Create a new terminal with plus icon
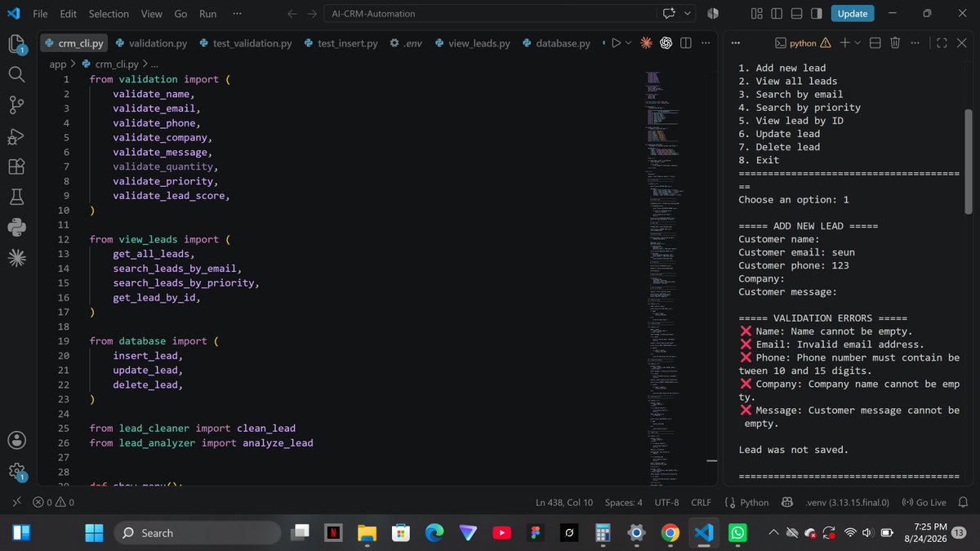980x551 pixels. tap(845, 43)
